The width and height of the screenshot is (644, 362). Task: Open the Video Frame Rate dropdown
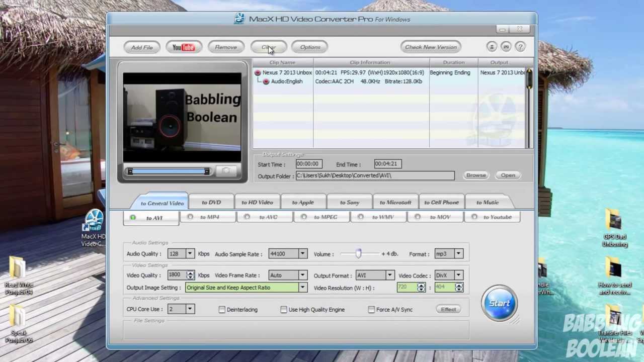302,275
